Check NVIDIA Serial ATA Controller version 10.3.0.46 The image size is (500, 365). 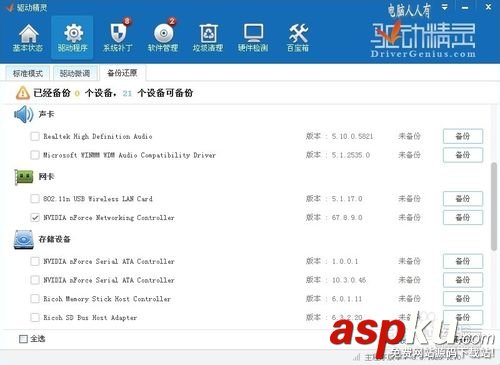35,280
